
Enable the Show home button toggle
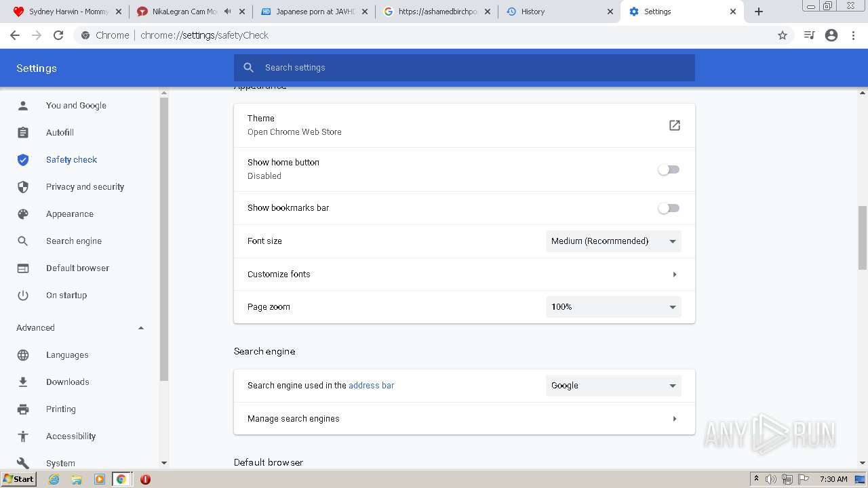[669, 169]
